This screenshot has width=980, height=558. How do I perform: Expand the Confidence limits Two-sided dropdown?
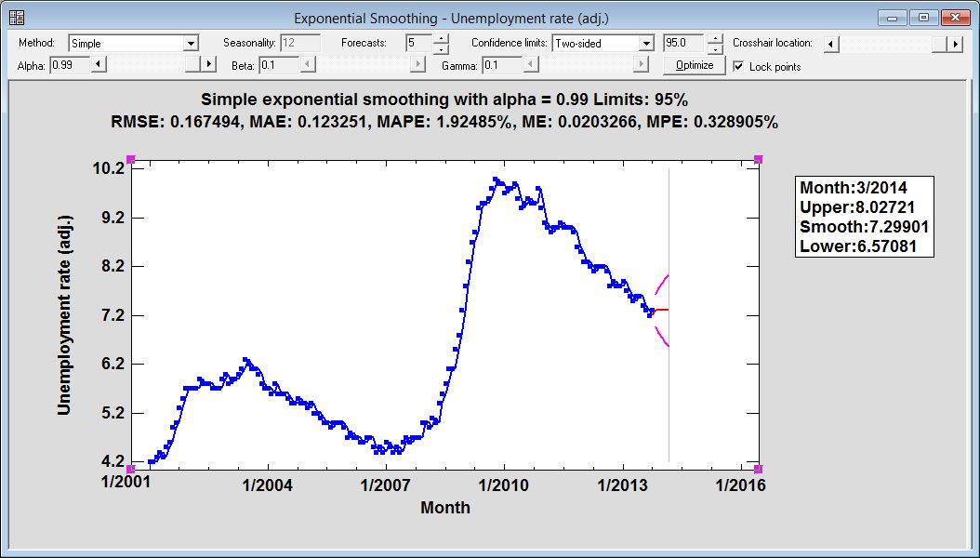[x=645, y=44]
